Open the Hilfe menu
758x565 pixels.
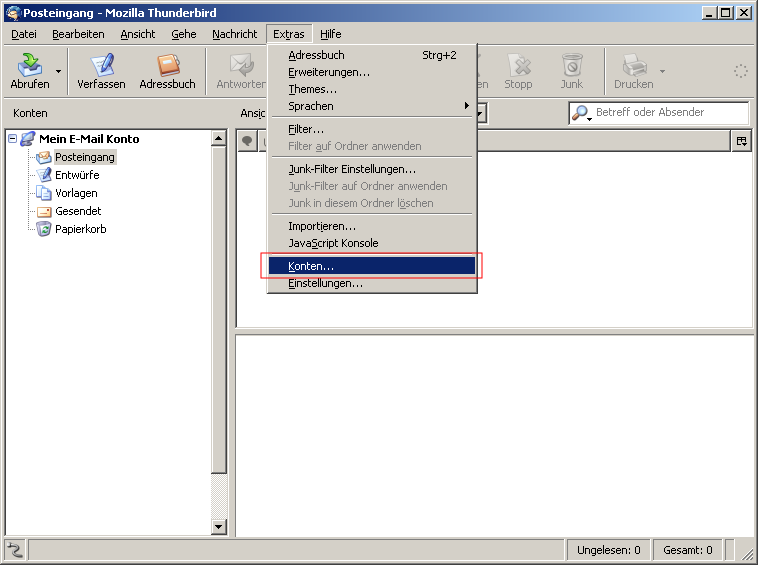coord(331,34)
